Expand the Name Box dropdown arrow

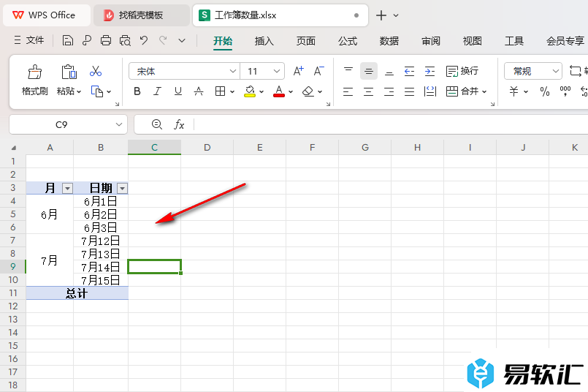coord(119,124)
